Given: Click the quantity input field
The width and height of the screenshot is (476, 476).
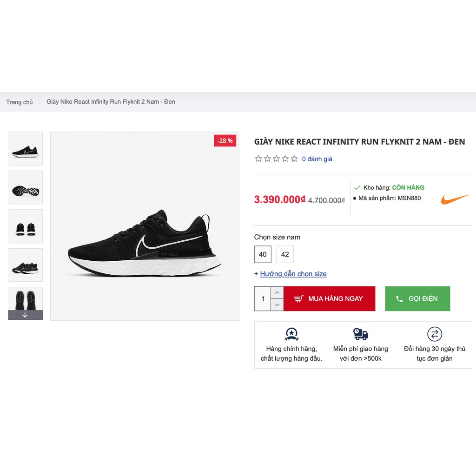Looking at the screenshot, I should [263, 299].
